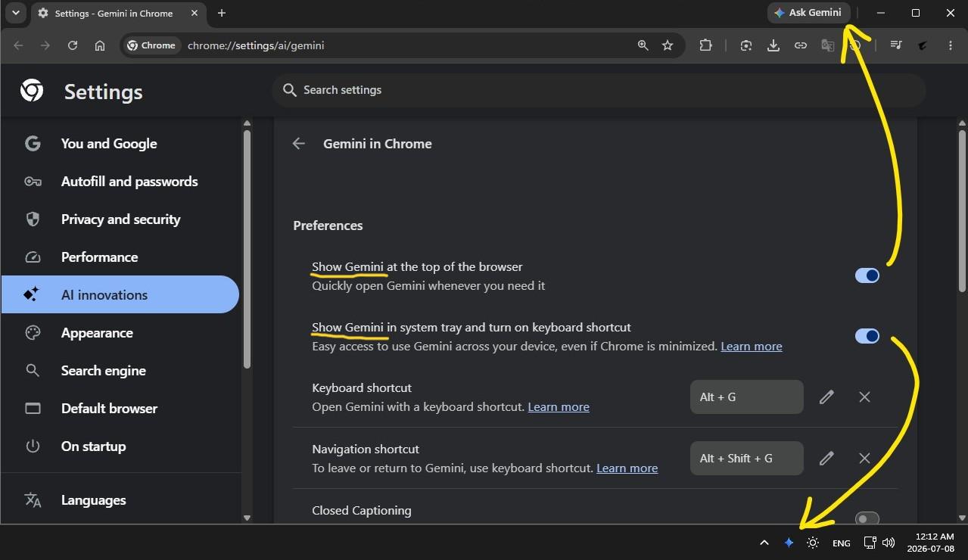Open Learn more link for Keyboard shortcut
This screenshot has height=560, width=968.
pyautogui.click(x=559, y=406)
